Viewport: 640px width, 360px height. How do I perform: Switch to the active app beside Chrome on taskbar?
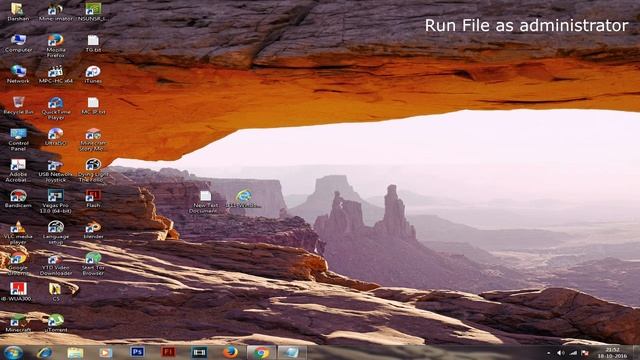(292, 352)
